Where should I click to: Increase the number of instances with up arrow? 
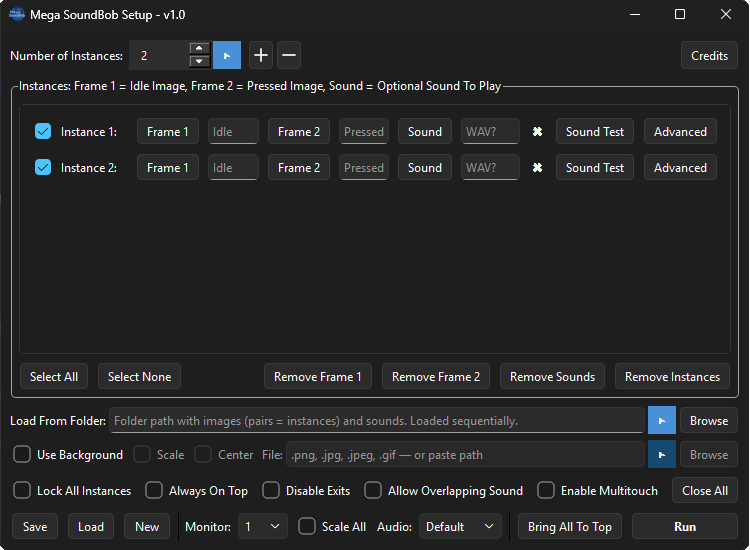199,49
